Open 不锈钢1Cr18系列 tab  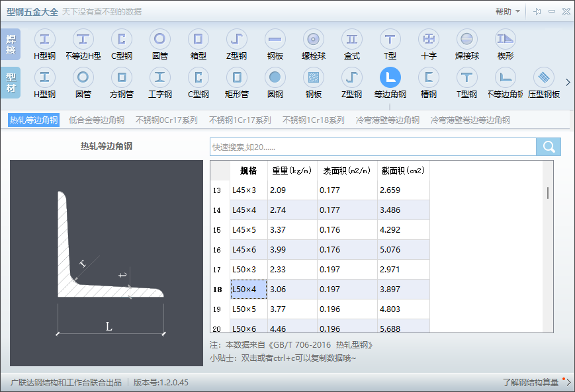point(313,120)
